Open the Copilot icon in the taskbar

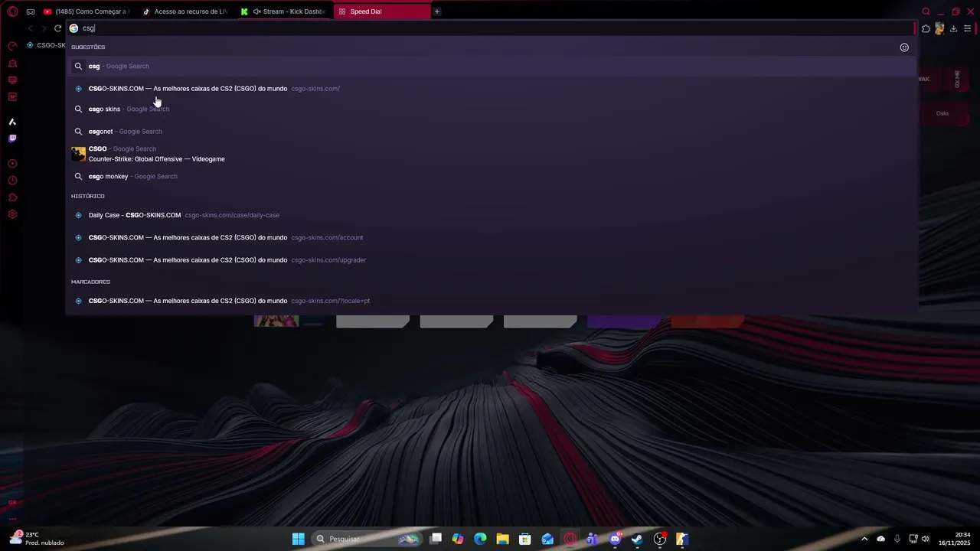(458, 539)
